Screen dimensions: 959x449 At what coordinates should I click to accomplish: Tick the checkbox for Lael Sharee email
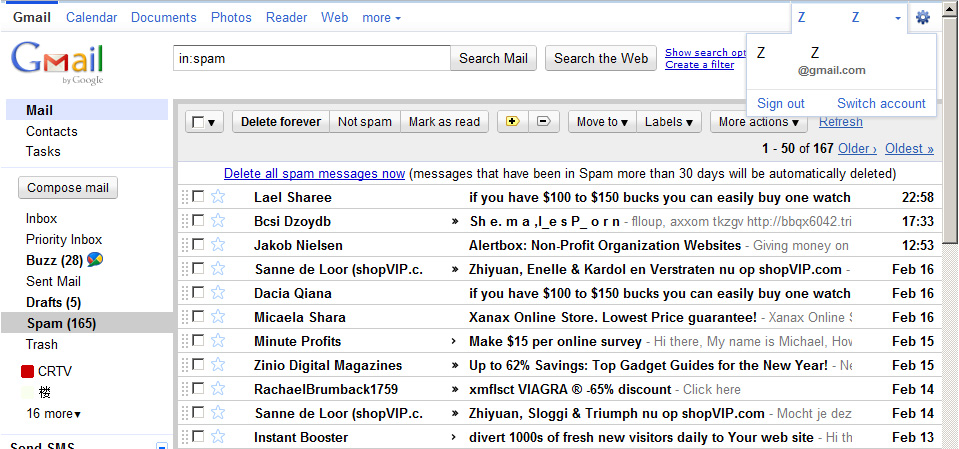pyautogui.click(x=198, y=196)
